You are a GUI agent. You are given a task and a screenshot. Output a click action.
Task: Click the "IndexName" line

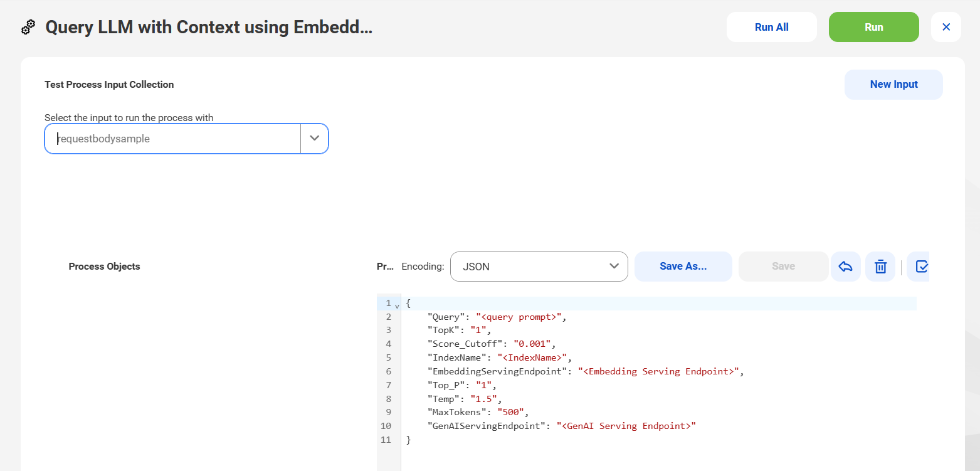[500, 357]
